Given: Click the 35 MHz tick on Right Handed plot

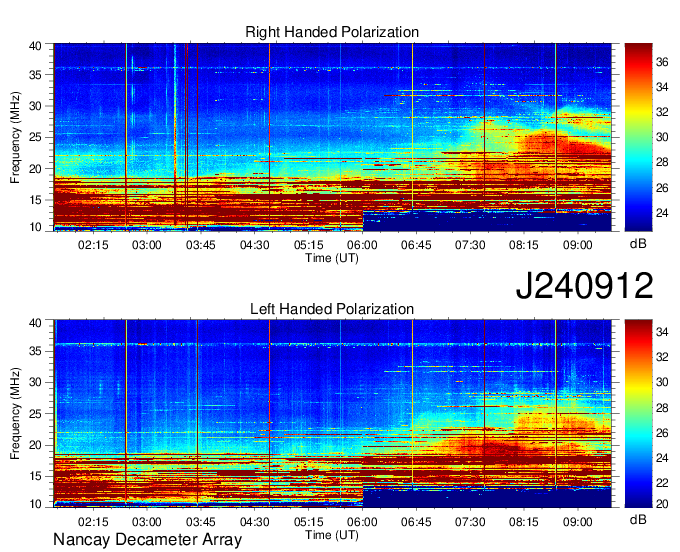Looking at the screenshot, I should (x=35, y=75).
